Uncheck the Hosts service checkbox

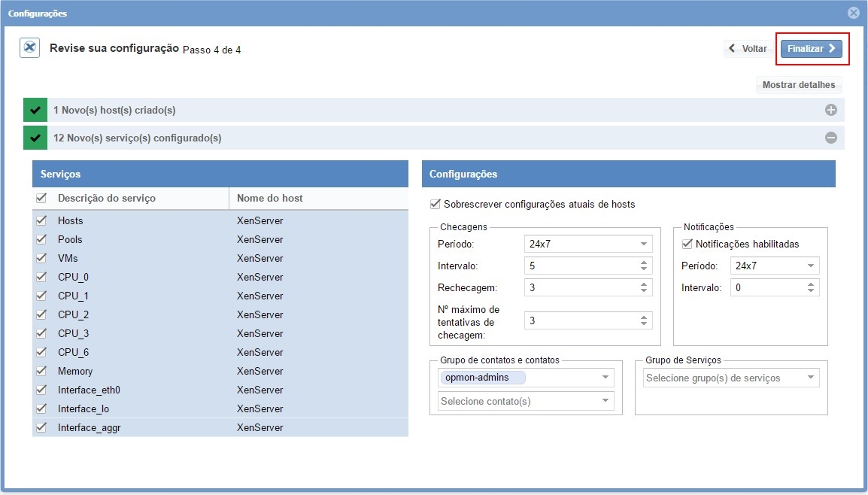[41, 220]
